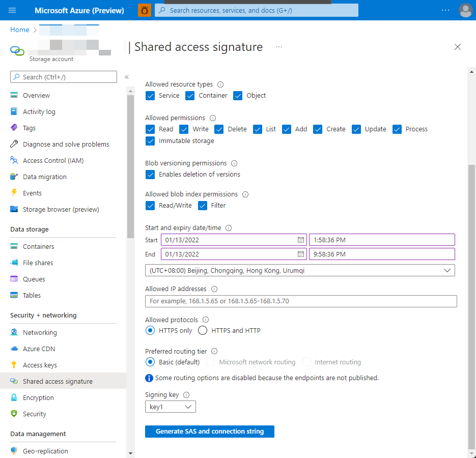Click info icon beside Blob versioning permissions
Viewport: 476px width, 458px height.
[x=234, y=163]
